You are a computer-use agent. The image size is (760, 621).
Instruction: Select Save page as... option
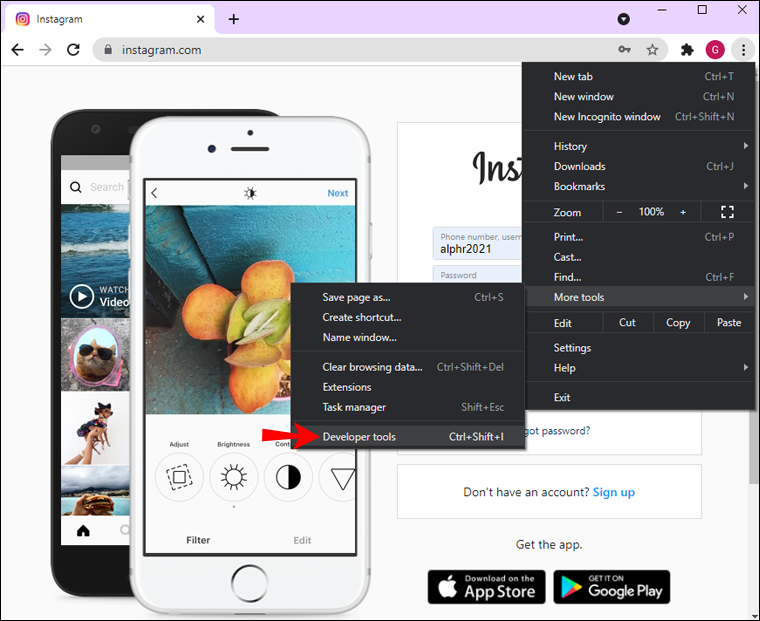(408, 297)
